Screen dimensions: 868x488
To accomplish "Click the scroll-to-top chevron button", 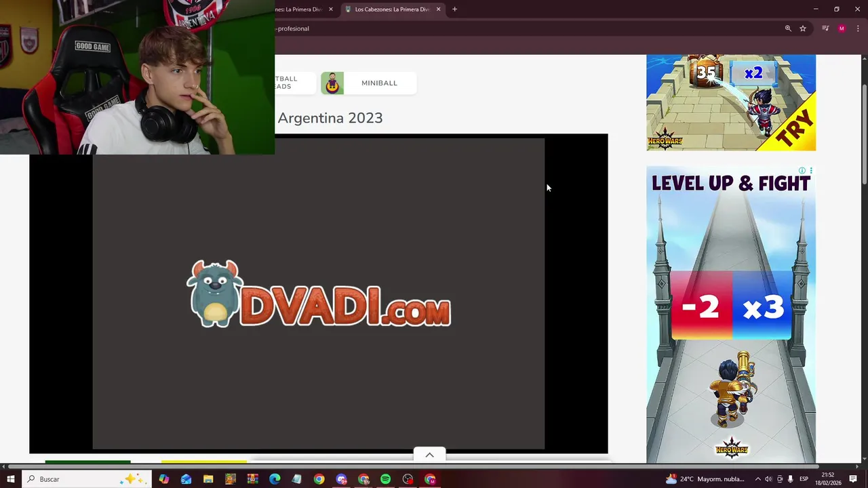I will tap(429, 455).
